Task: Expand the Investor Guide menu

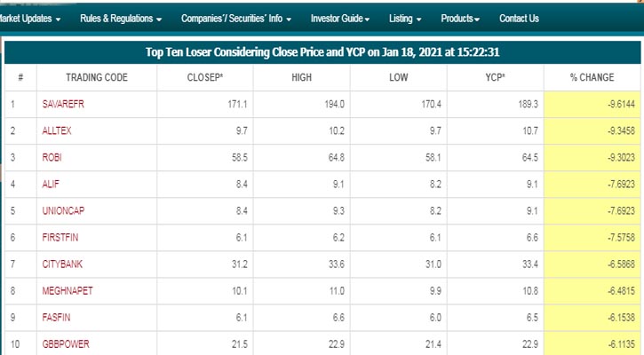Action: click(x=342, y=18)
